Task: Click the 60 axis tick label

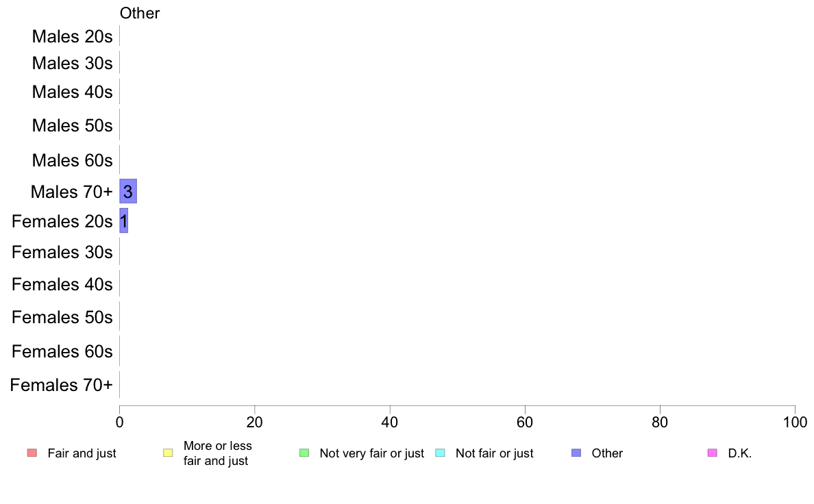Action: (525, 422)
